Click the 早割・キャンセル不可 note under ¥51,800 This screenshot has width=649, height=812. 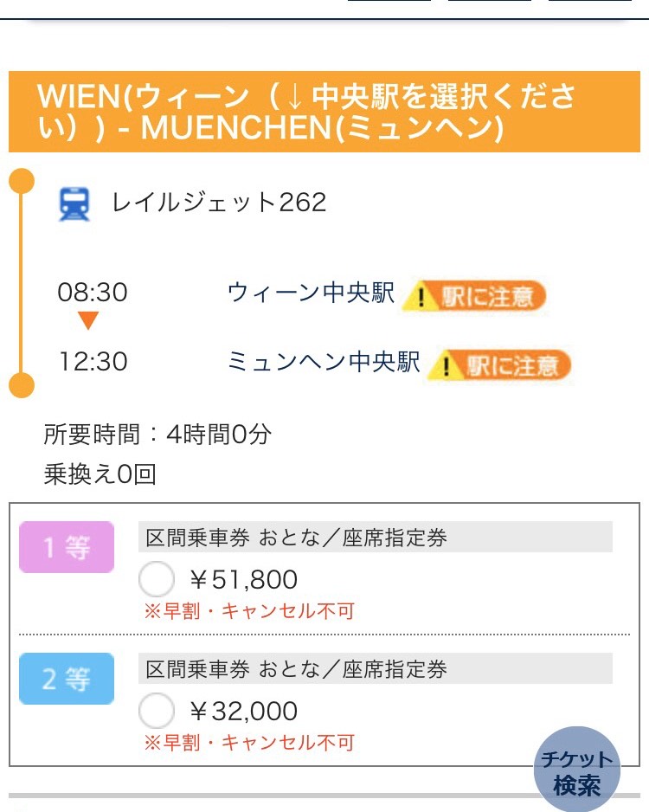(249, 611)
